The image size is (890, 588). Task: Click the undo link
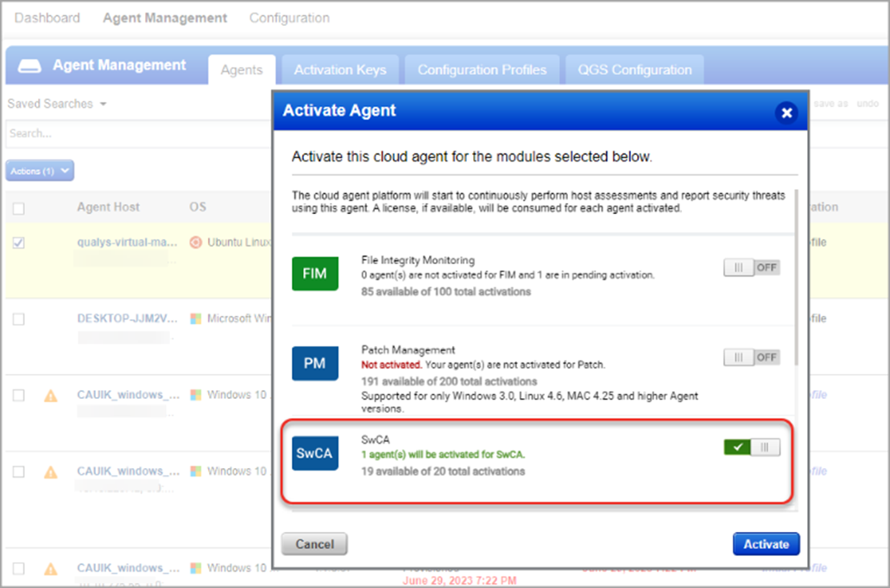point(868,104)
